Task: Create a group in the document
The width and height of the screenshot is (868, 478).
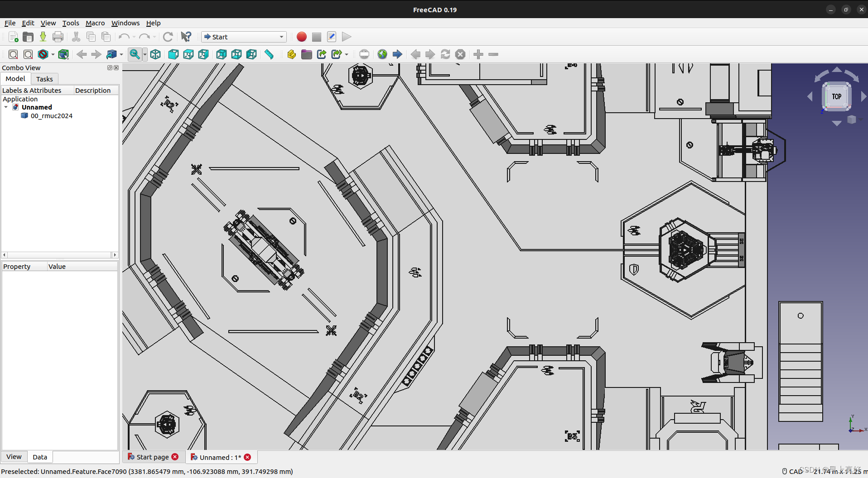Action: [x=306, y=54]
